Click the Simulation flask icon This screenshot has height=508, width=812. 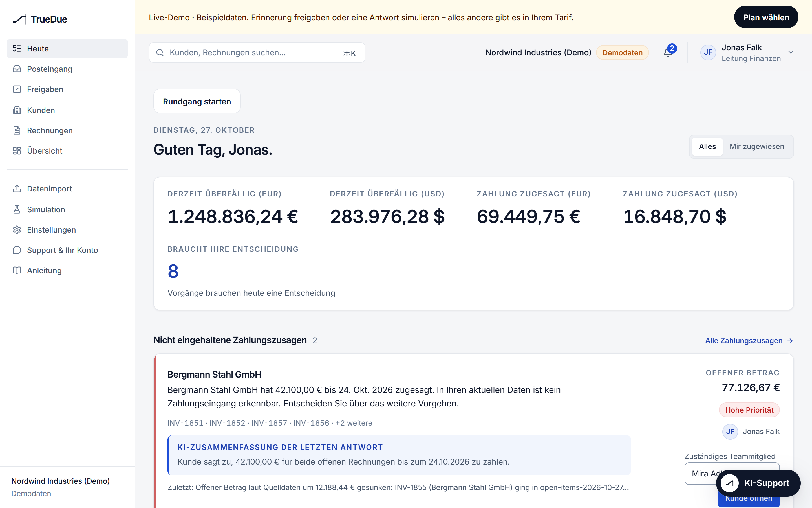click(x=17, y=209)
